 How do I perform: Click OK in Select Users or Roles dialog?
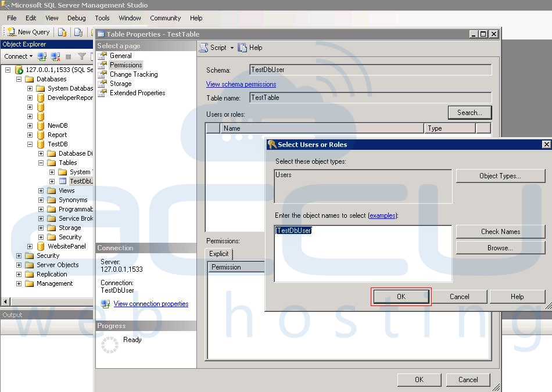pos(401,297)
